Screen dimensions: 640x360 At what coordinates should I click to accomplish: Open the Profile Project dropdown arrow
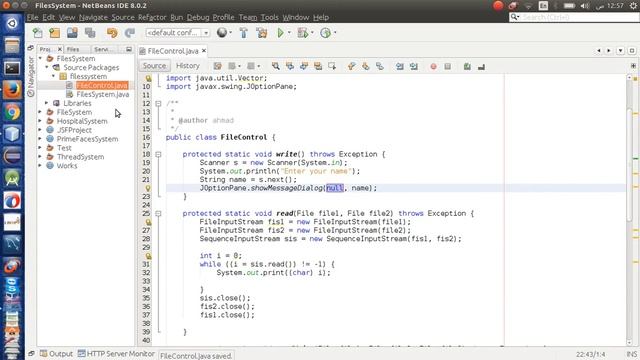tap(335, 33)
